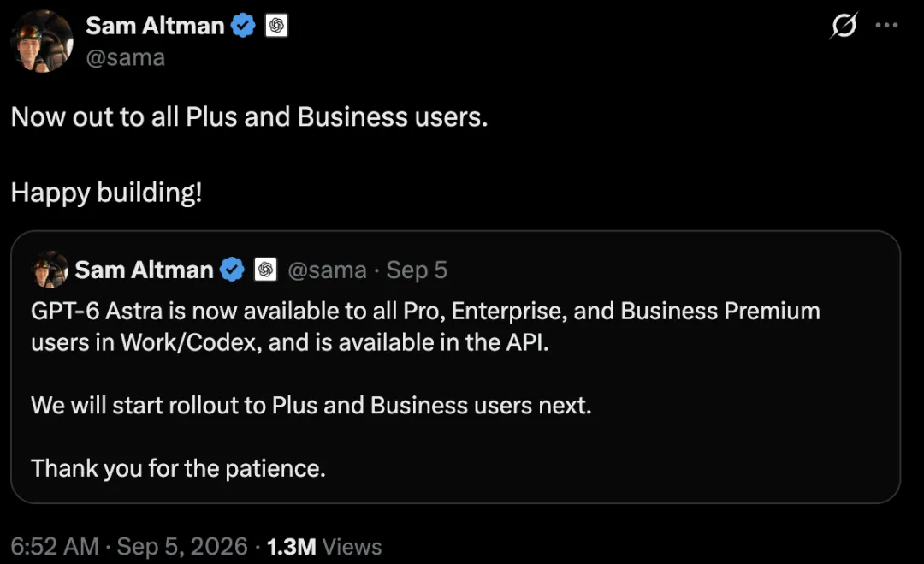The image size is (924, 564).
Task: Click Sam Altman's profile avatar at top
Action: 42,41
